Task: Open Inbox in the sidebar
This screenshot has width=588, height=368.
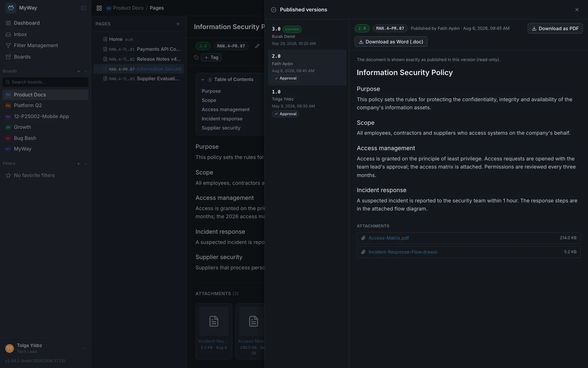Action: pos(45,34)
